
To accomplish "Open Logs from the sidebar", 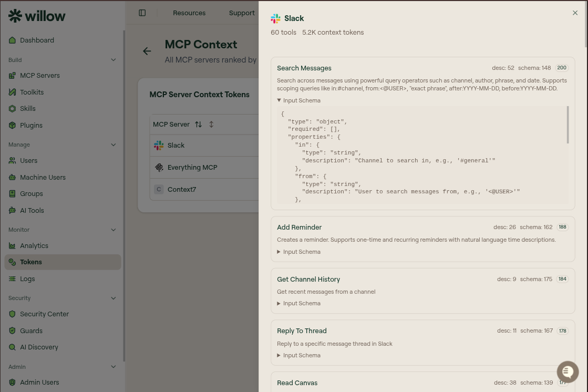I will click(27, 278).
